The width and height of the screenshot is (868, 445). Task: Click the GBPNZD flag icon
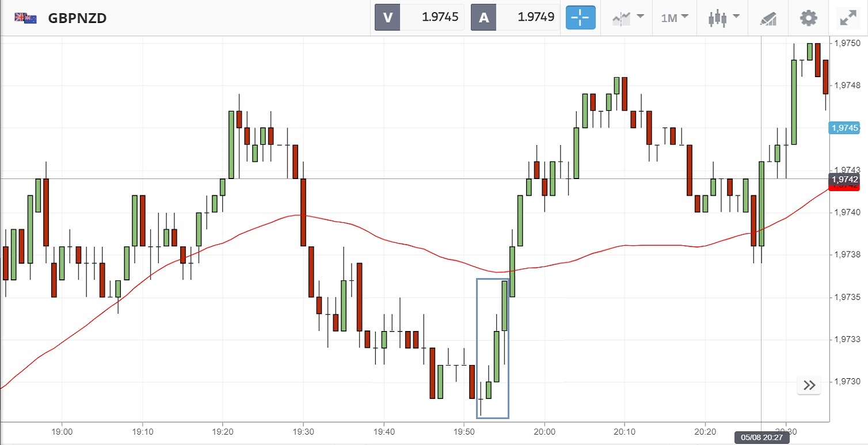26,18
